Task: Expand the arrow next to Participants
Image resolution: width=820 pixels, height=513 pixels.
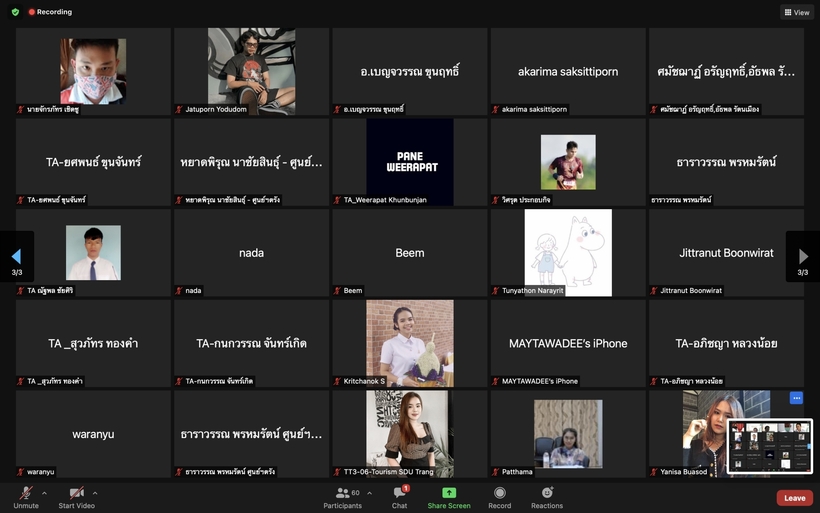Action: pyautogui.click(x=369, y=493)
